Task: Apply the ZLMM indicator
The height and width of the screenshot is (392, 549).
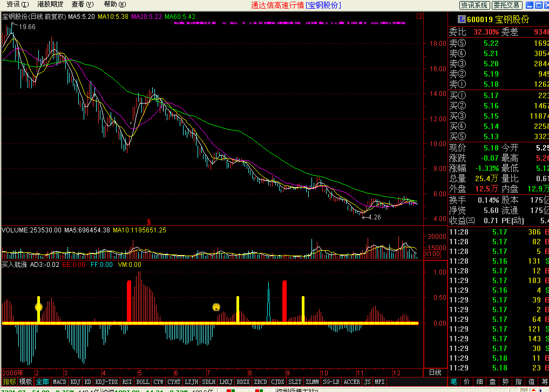Action: coord(312,382)
